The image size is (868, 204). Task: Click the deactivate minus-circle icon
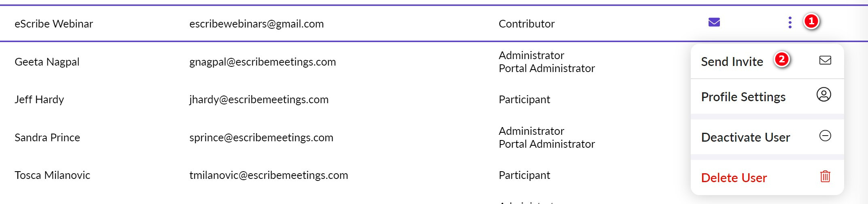[x=825, y=136]
